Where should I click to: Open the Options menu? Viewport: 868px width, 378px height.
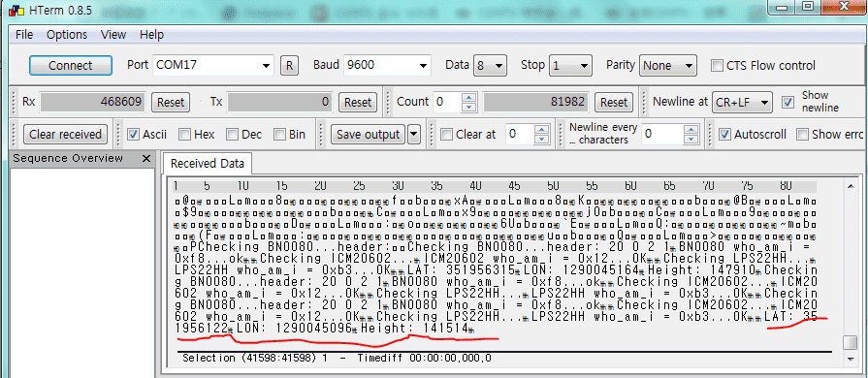pos(66,34)
